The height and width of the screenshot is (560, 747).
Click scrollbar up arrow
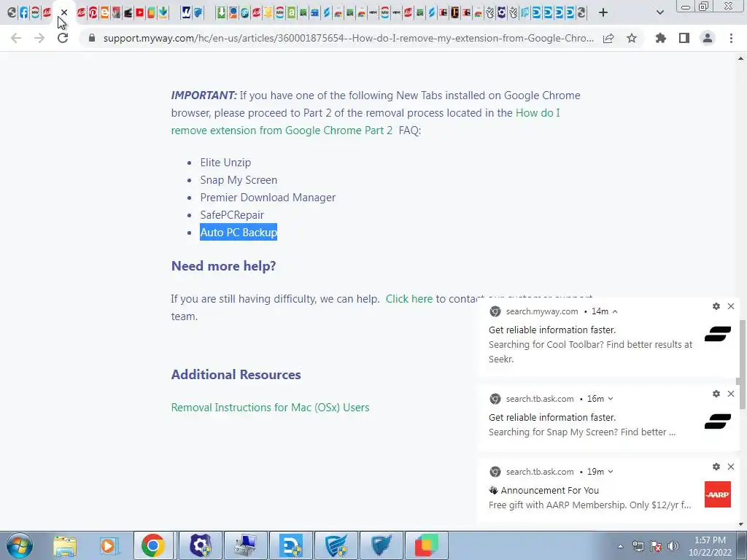click(741, 58)
